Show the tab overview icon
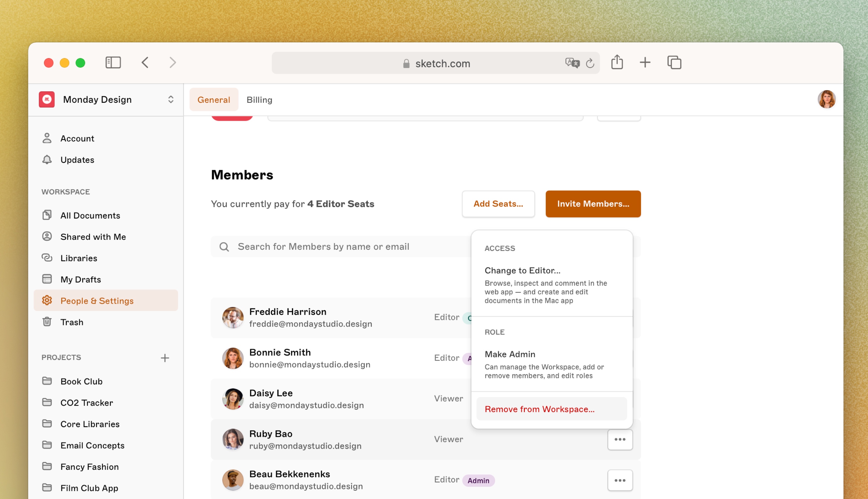Image resolution: width=868 pixels, height=499 pixels. point(674,62)
